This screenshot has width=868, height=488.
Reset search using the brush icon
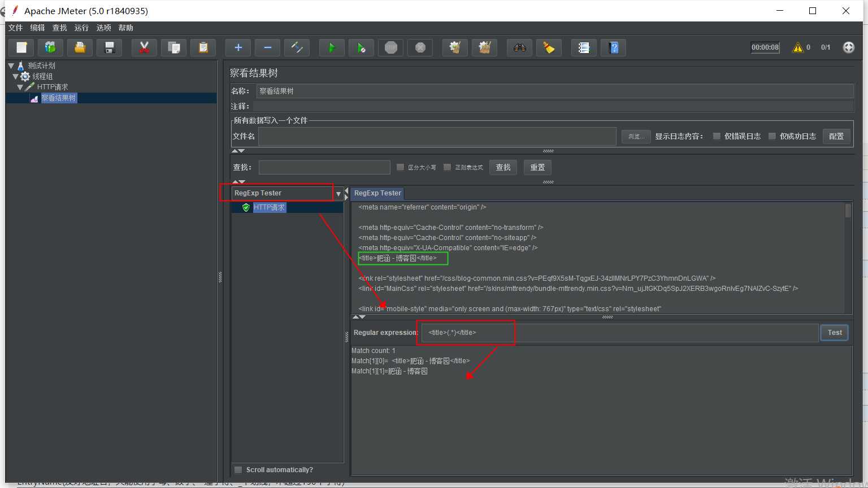[549, 48]
